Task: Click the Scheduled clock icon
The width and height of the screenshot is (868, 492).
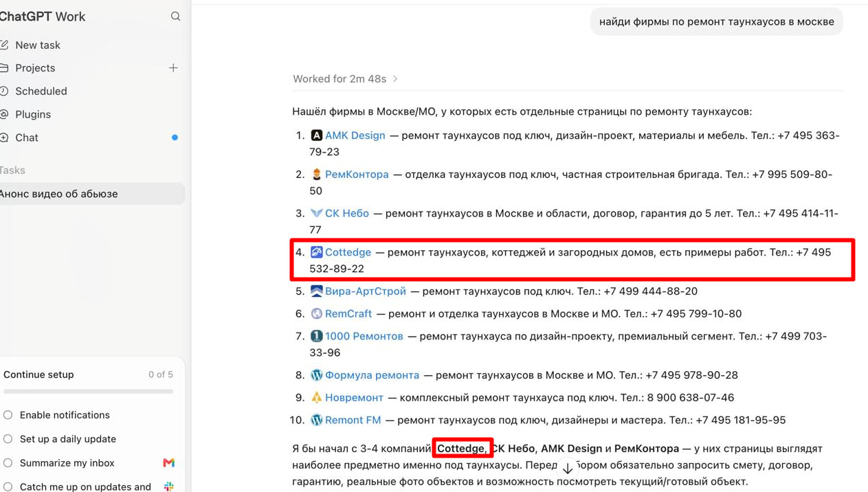Action: click(x=4, y=91)
